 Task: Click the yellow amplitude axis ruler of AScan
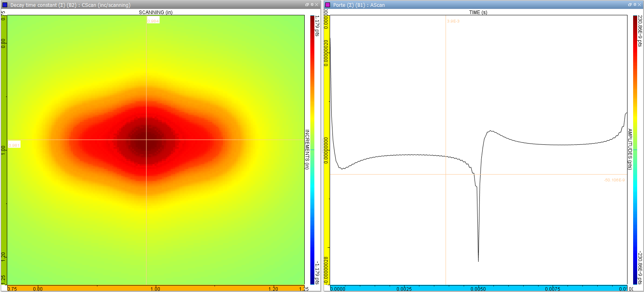pyautogui.click(x=327, y=150)
